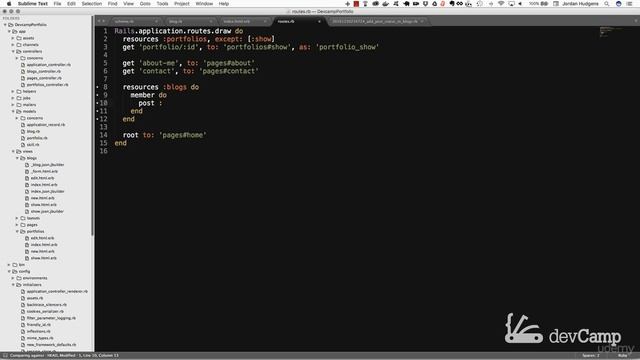Screen dimensions: 640x360
Task: Collapse the initializers folder
Action: [x=13, y=284]
